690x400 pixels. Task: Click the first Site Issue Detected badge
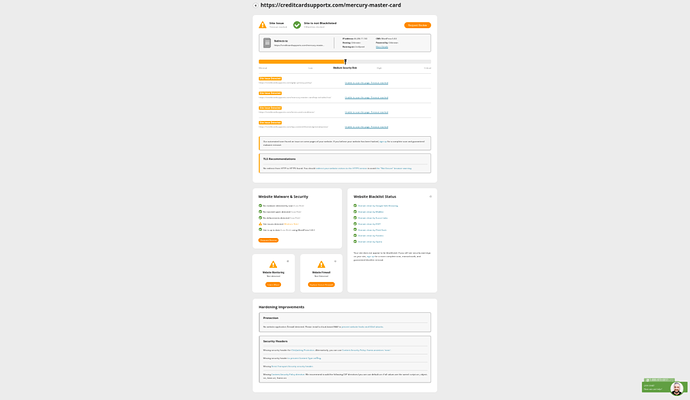coord(270,78)
